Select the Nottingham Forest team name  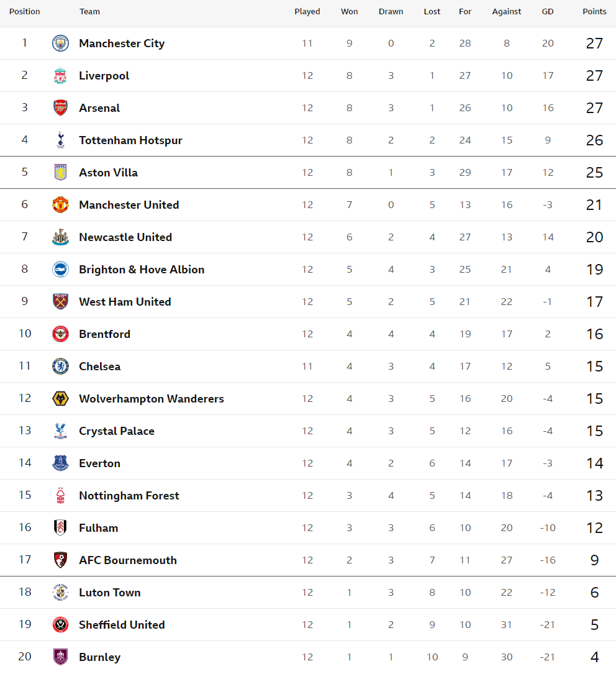(x=129, y=496)
